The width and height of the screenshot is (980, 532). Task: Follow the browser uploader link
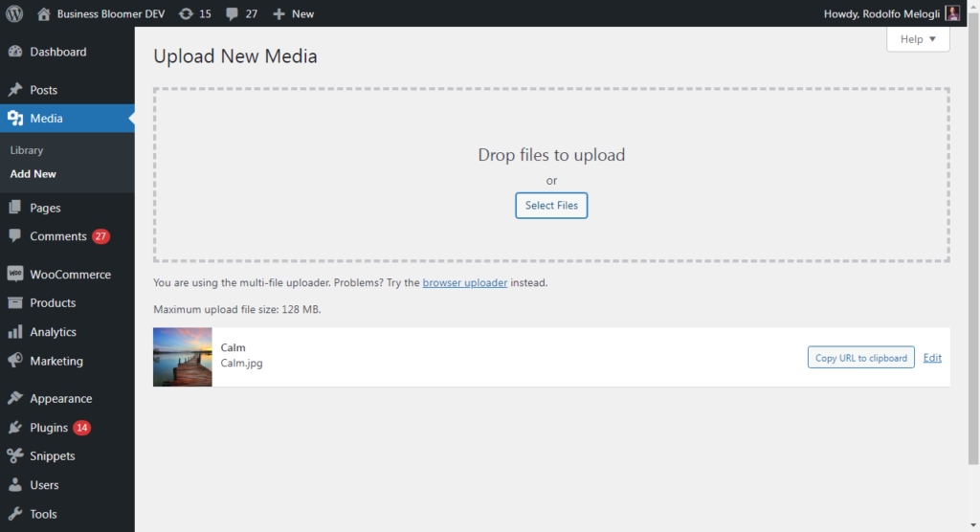click(465, 283)
